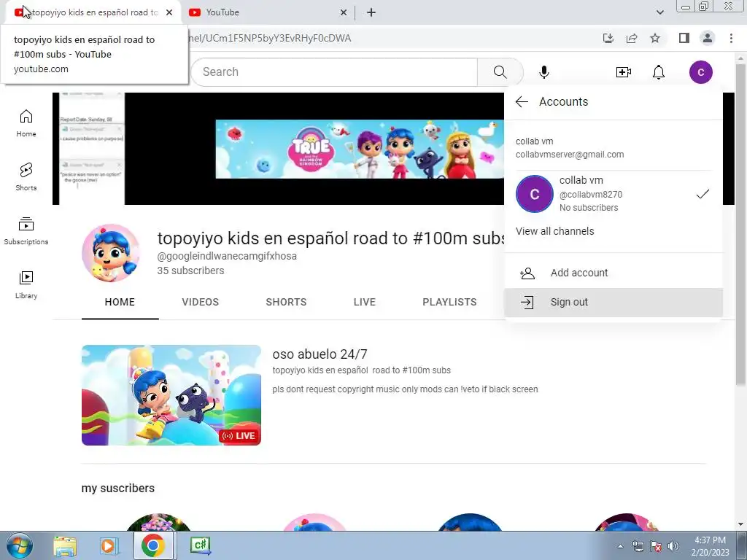747x560 pixels.
Task: Click the @googleindlwanecamgifxhosa handle
Action: pyautogui.click(x=227, y=256)
